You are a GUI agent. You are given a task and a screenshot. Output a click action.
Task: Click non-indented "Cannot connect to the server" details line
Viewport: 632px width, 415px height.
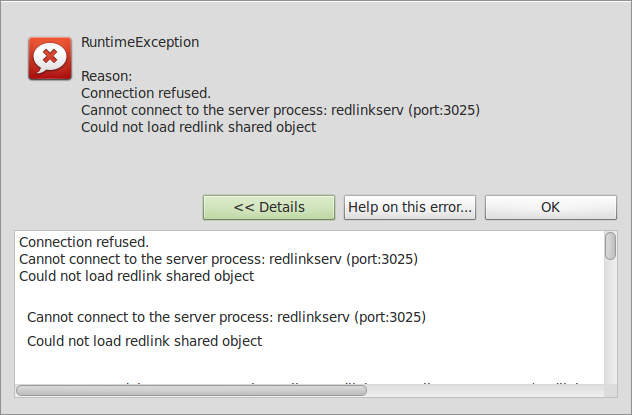pos(218,259)
